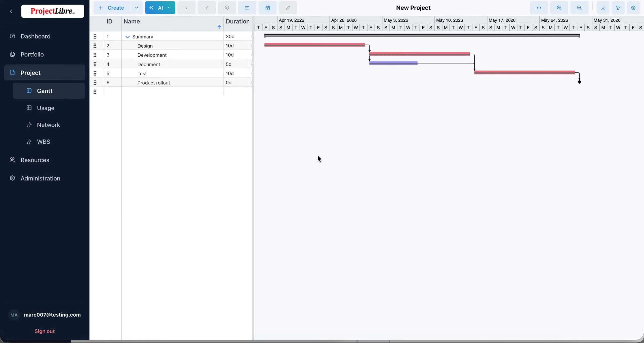
Task: Open the AI button dropdown arrow
Action: (x=169, y=8)
